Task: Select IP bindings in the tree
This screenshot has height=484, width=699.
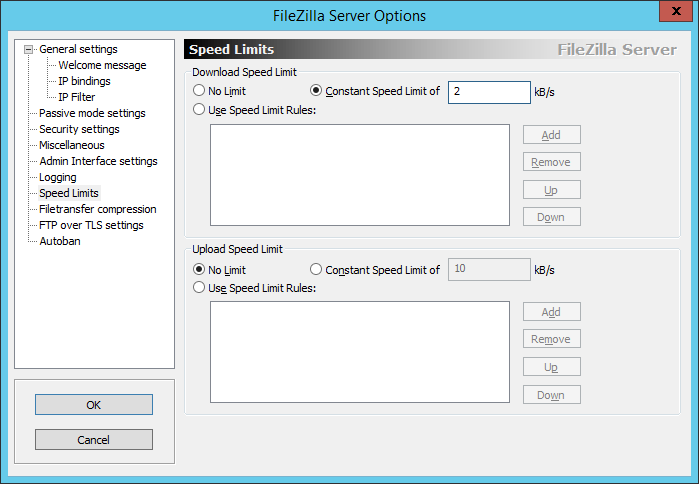Action: click(84, 81)
